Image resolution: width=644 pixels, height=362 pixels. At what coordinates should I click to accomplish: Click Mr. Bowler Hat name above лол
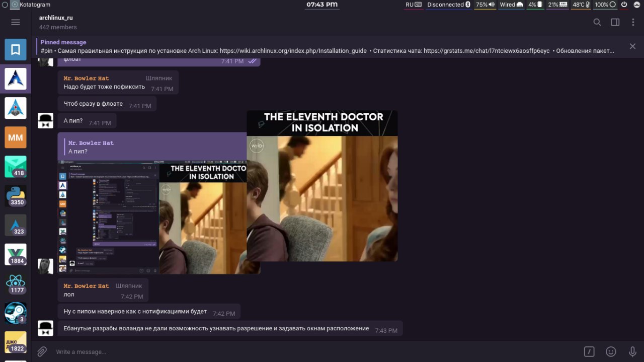point(86,286)
